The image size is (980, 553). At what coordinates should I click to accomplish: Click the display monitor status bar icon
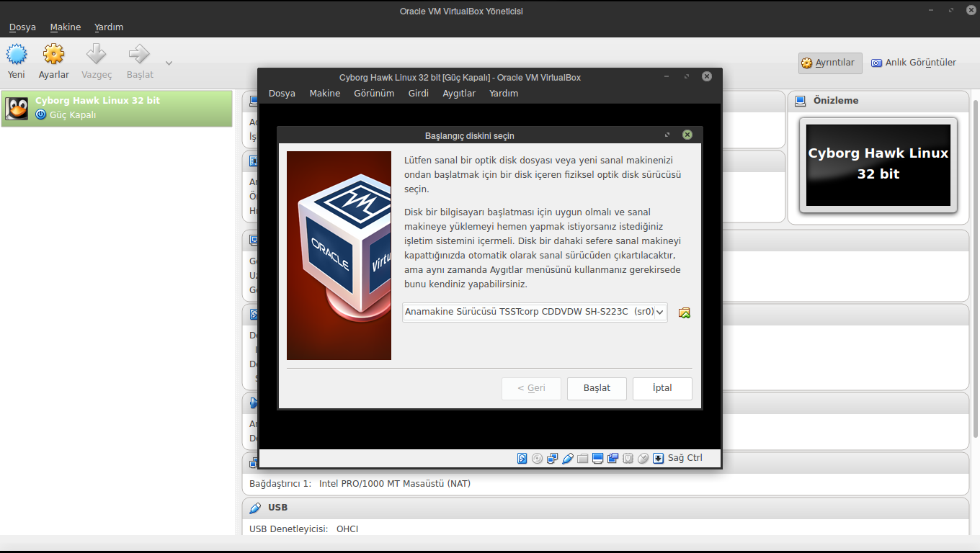click(597, 458)
